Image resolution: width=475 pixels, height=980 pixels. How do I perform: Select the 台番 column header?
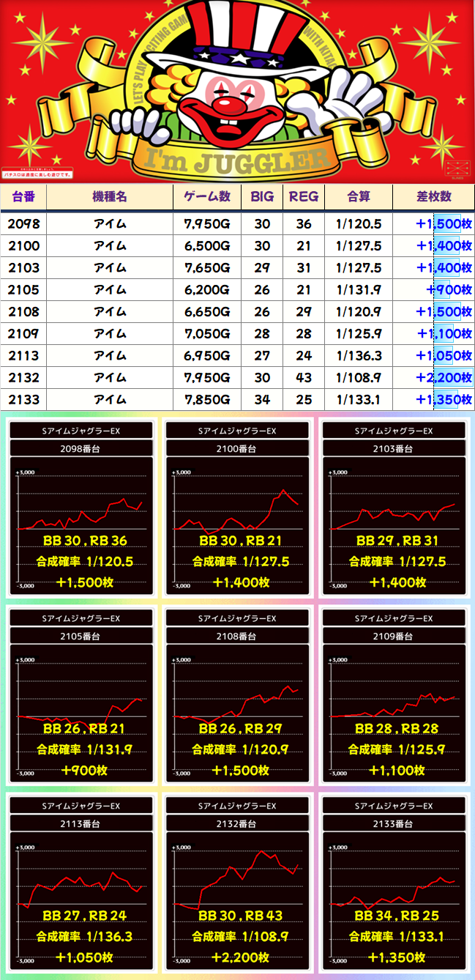pos(23,196)
